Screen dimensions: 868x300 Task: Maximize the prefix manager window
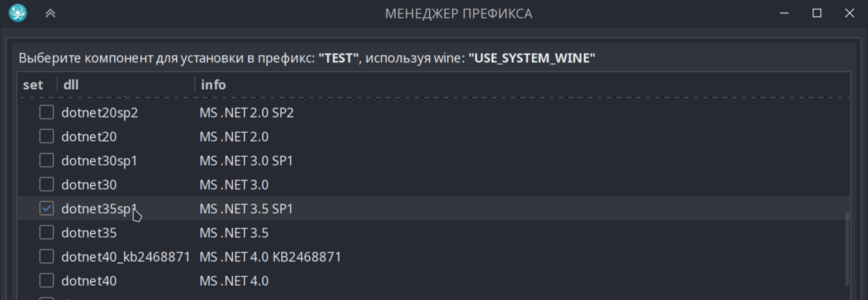coord(817,13)
